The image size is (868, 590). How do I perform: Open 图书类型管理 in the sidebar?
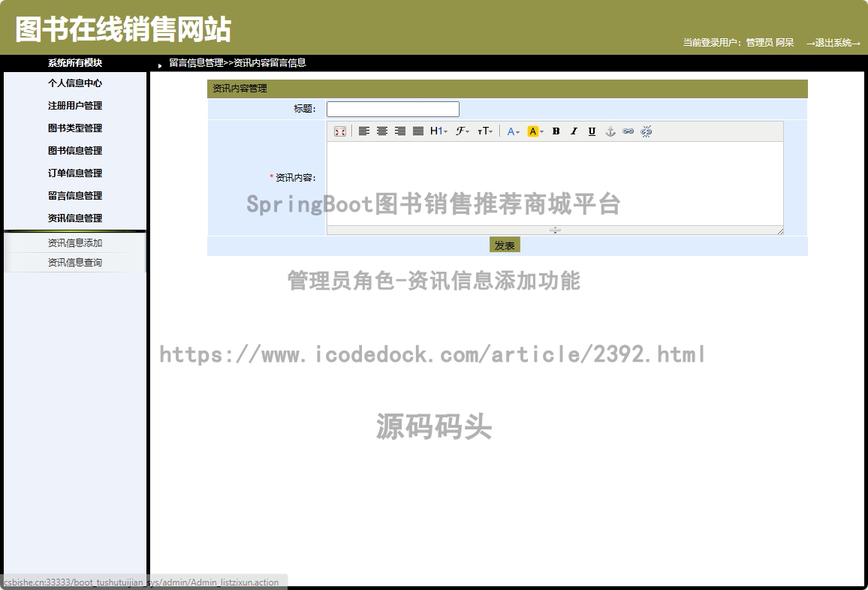pos(75,128)
